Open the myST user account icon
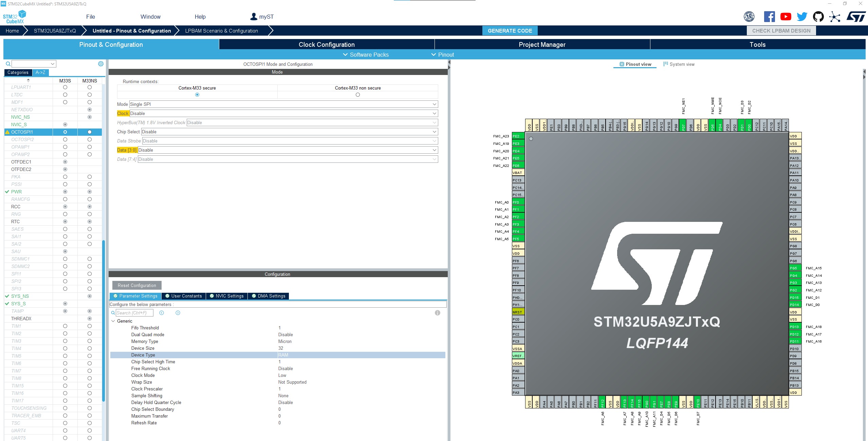The height and width of the screenshot is (441, 868). pos(254,17)
